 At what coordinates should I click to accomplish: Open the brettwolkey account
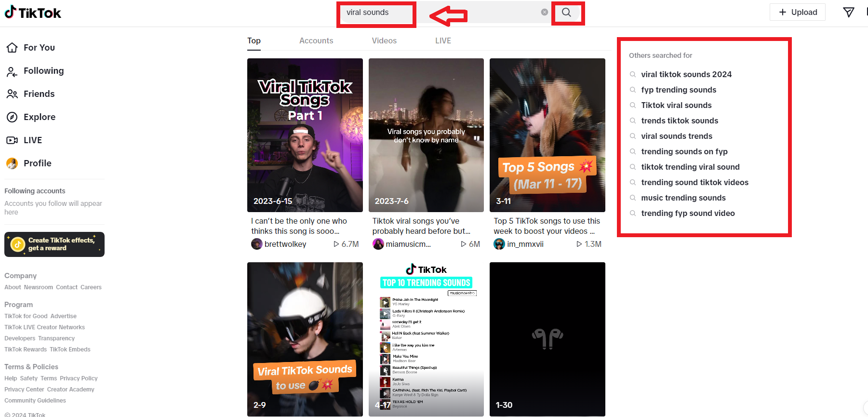[285, 244]
